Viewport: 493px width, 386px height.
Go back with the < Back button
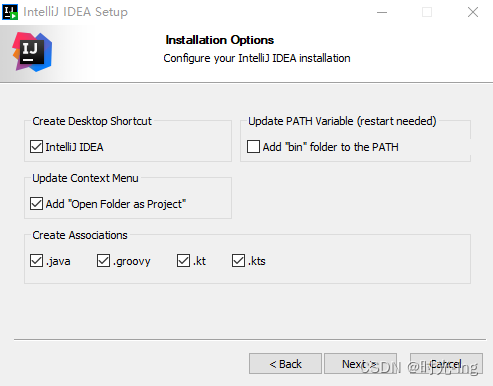click(285, 364)
